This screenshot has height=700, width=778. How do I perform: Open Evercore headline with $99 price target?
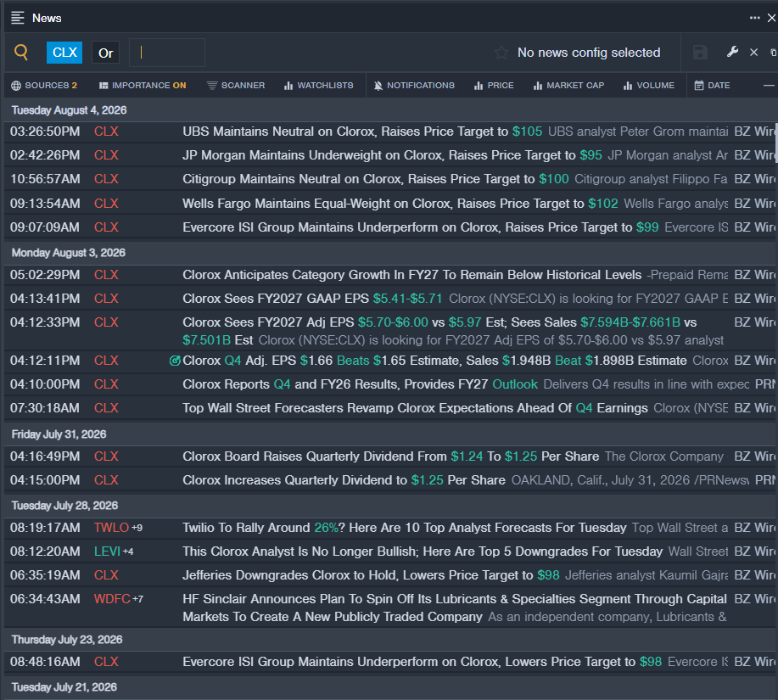tap(420, 227)
